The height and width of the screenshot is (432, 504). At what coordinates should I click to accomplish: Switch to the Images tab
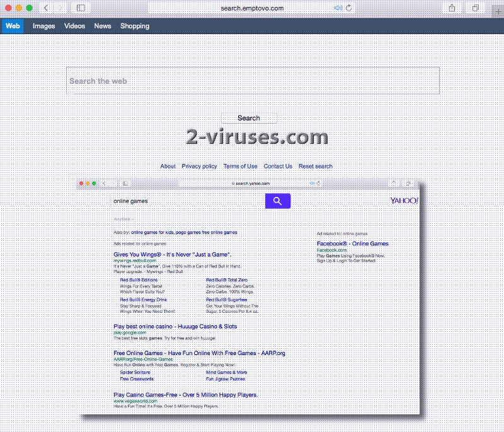tap(43, 26)
